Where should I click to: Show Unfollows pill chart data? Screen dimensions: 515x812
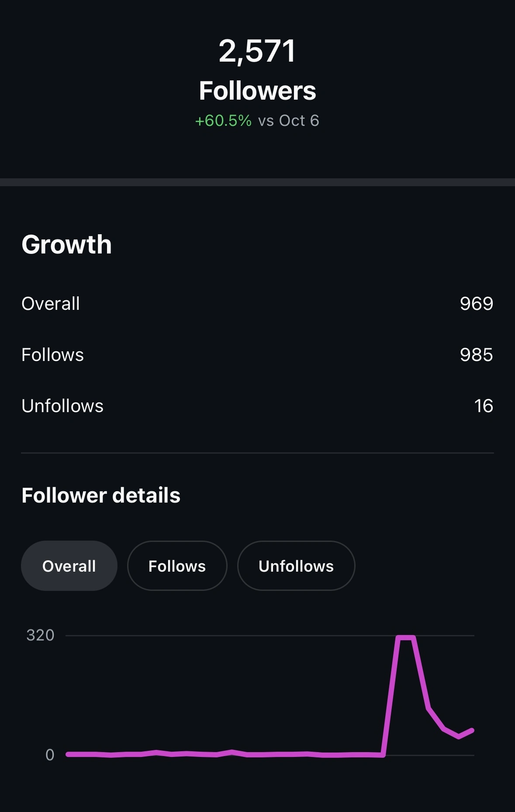tap(296, 566)
